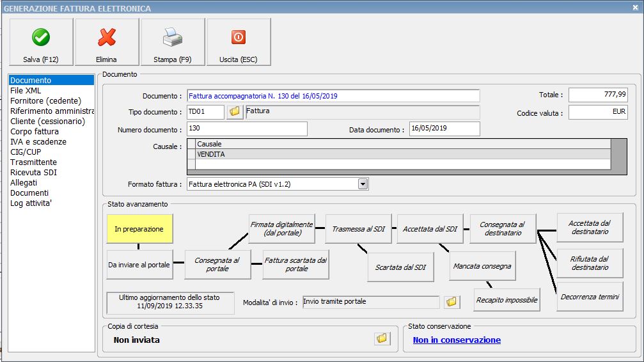Viewport: 644px width, 362px height.
Task: Set status to In preparazione
Action: coord(139,229)
